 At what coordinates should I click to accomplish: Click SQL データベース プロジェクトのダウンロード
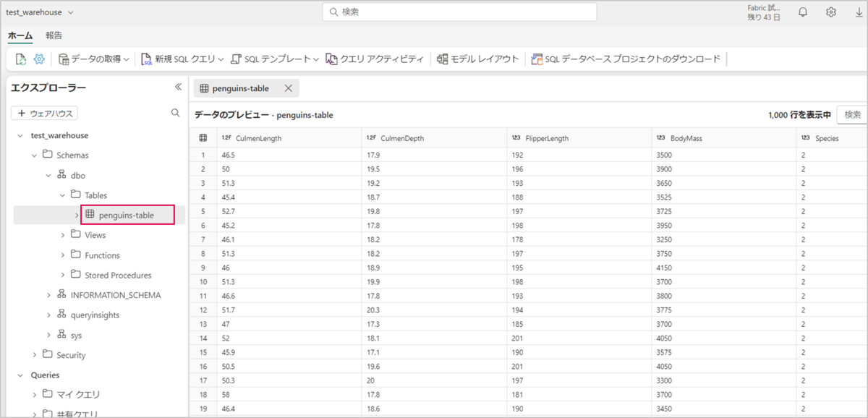(626, 59)
